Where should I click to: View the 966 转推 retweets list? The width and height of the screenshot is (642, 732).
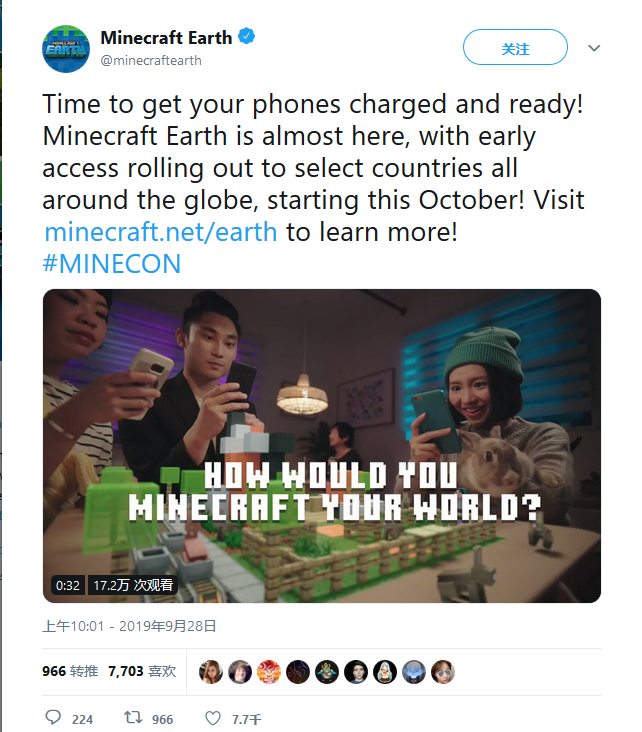[70, 671]
